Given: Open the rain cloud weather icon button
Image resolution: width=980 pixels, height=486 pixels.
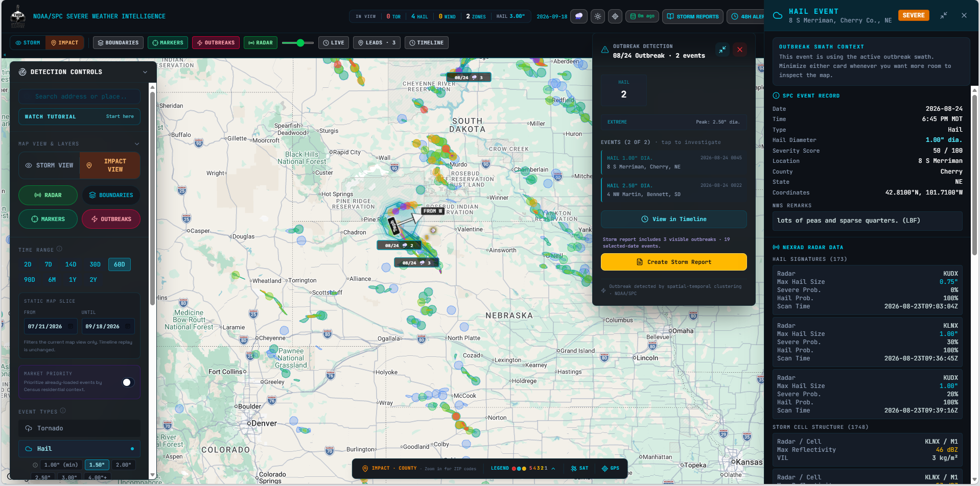Looking at the screenshot, I should pos(579,16).
